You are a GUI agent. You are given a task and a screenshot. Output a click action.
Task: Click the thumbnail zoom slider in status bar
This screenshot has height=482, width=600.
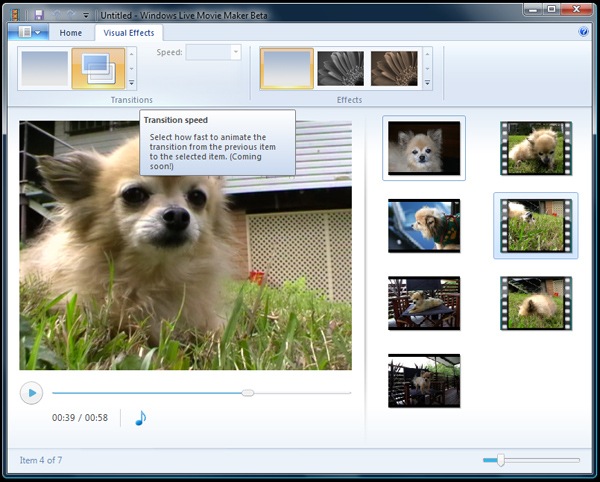tap(501, 460)
